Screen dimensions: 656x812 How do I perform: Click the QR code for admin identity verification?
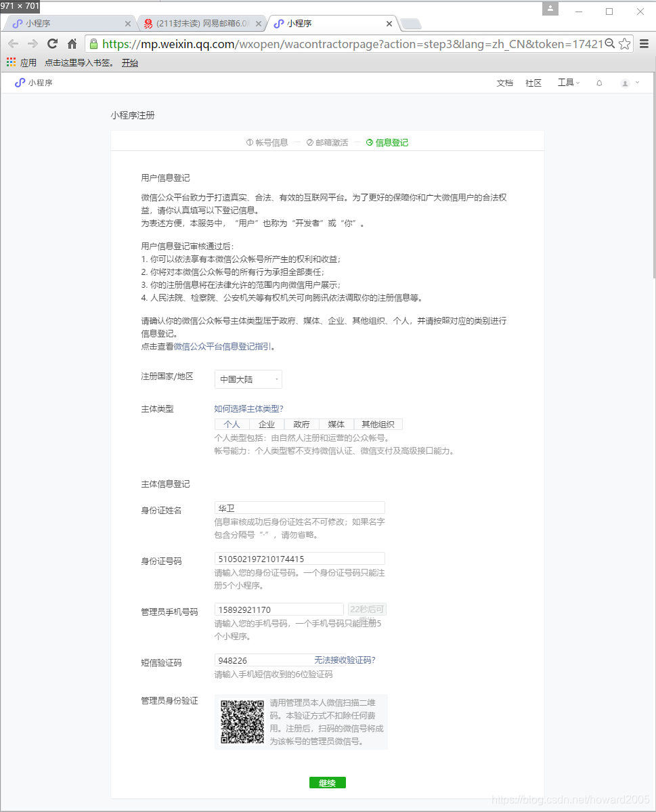point(242,721)
